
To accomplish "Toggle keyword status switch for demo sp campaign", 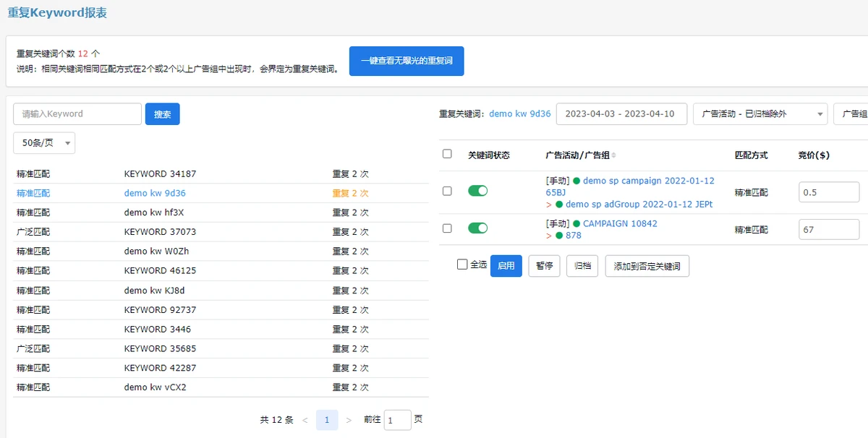I will [x=477, y=191].
